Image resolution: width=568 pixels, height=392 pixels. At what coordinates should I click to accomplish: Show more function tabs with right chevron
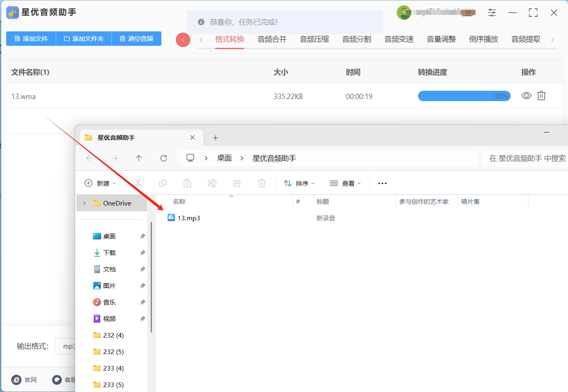click(x=552, y=40)
